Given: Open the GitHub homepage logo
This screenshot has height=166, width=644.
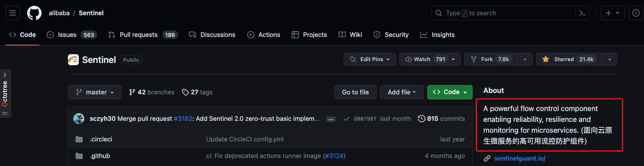Looking at the screenshot, I should (34, 13).
